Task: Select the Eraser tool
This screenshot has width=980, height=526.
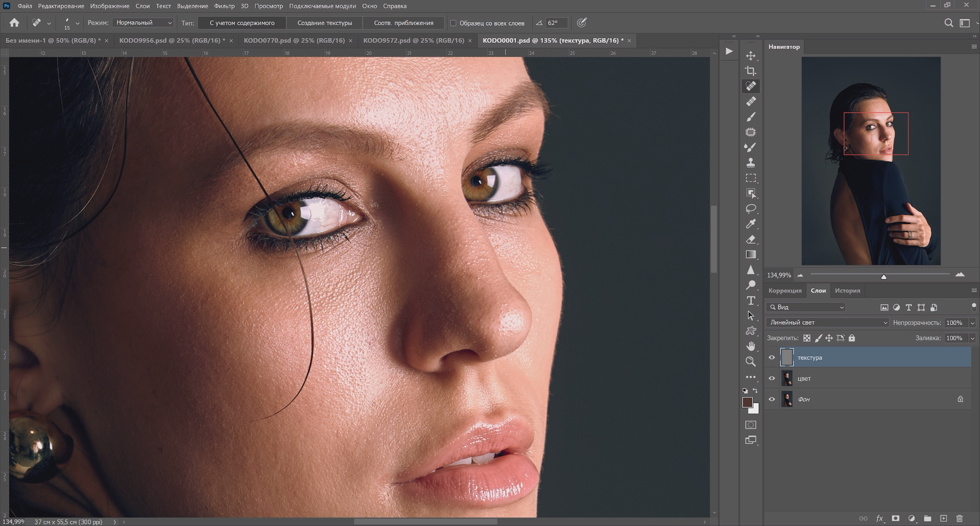Action: point(750,239)
